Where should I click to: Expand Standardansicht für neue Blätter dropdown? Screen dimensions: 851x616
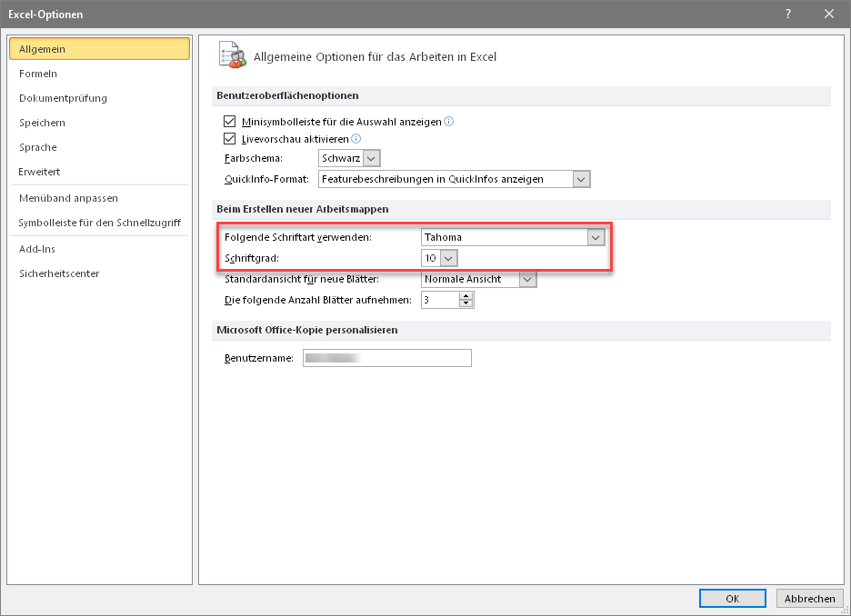tap(528, 279)
